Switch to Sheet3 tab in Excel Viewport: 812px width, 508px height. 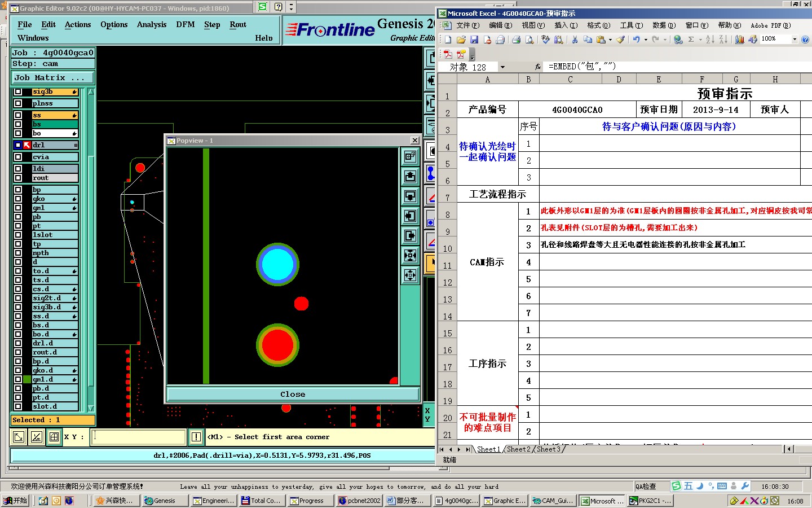click(548, 449)
